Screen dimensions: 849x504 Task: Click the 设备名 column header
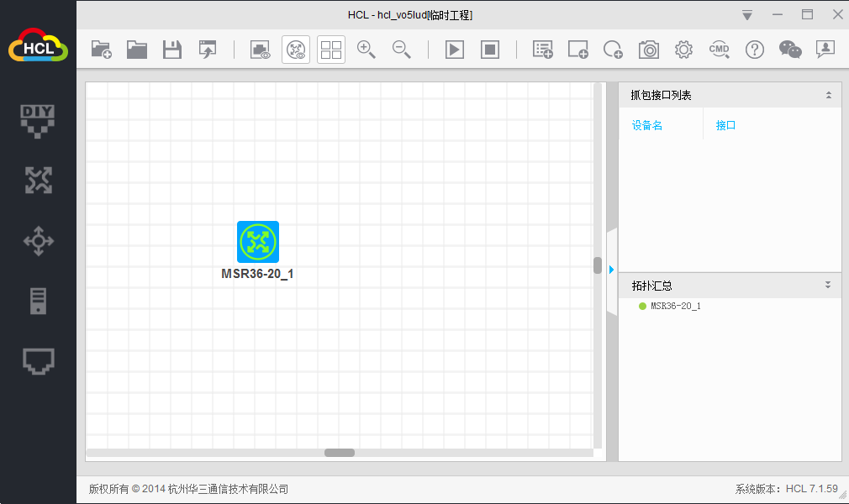647,125
